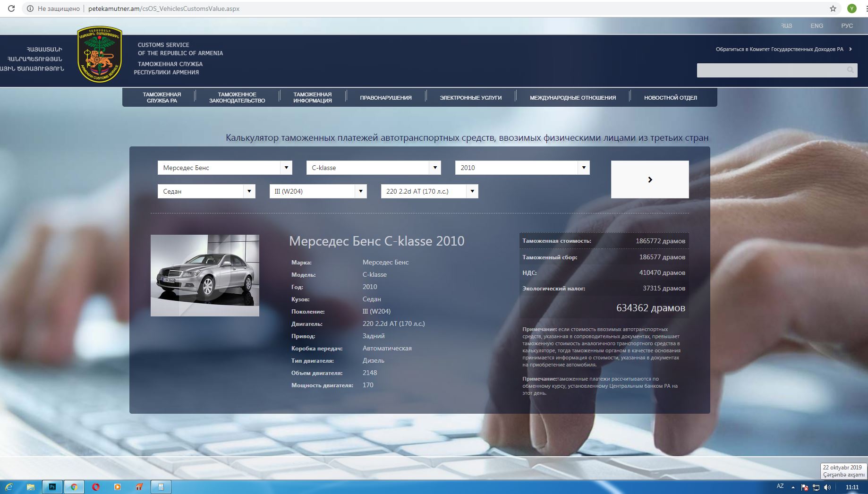The height and width of the screenshot is (494, 868).
Task: Switch language to ENG
Action: click(817, 26)
